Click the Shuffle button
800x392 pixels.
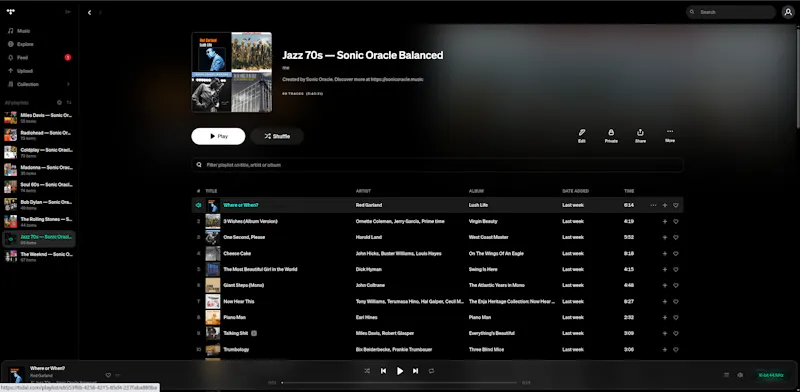pos(277,136)
